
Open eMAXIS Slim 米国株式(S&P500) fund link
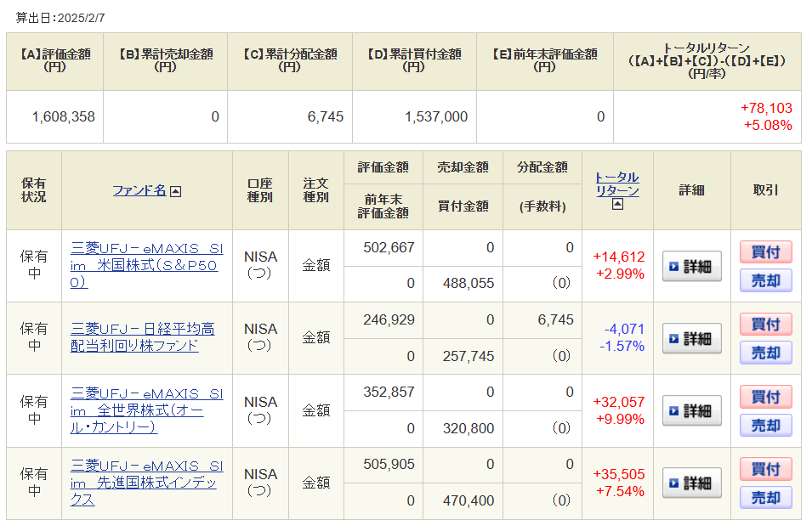point(146,265)
